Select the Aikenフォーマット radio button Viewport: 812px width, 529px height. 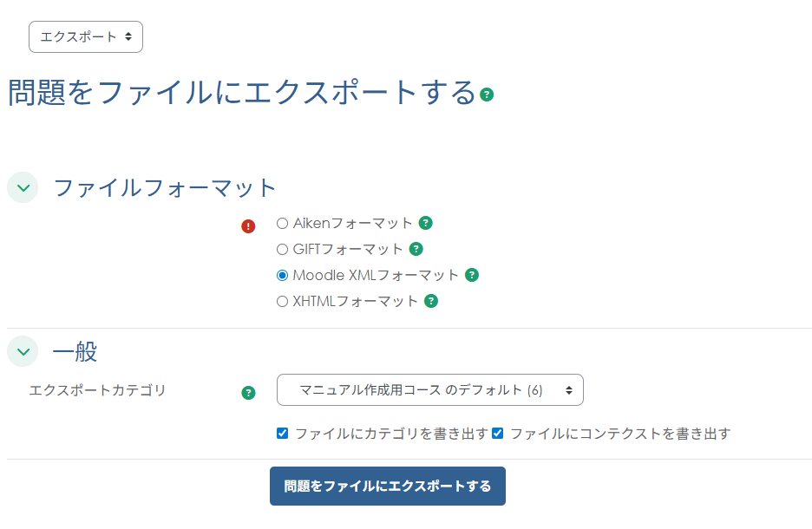pyautogui.click(x=281, y=223)
